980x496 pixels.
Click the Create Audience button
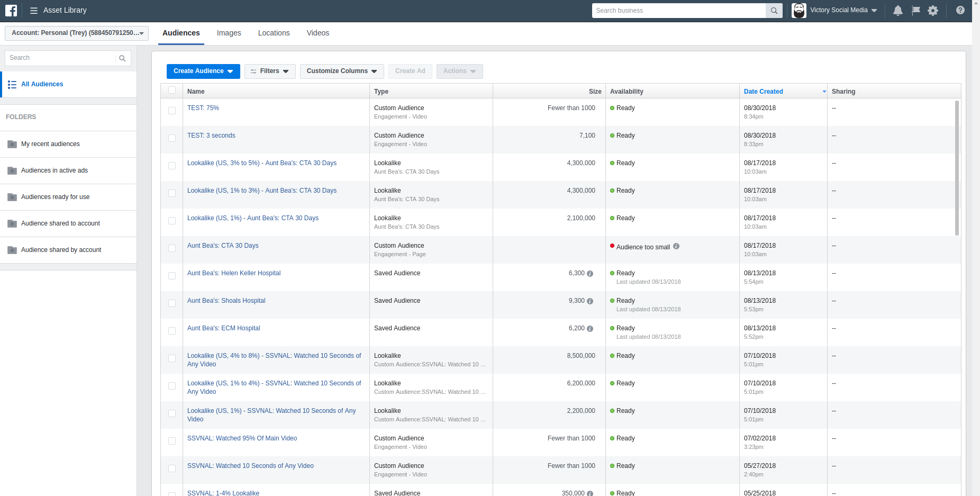pos(203,71)
